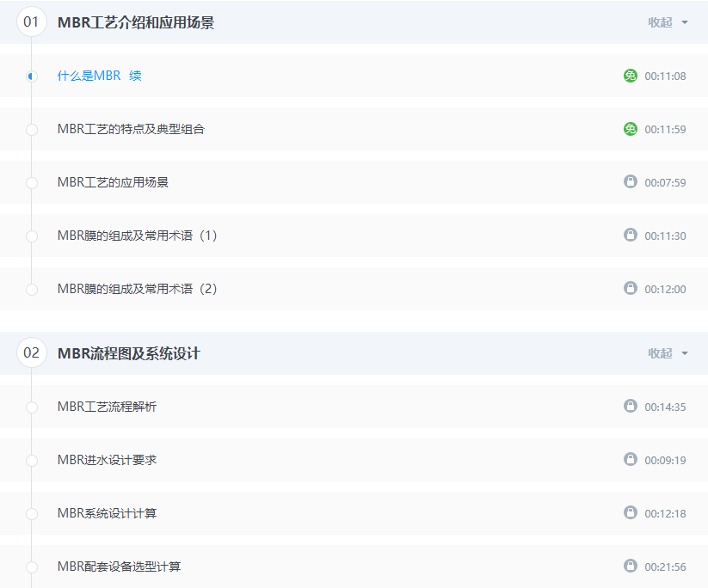
Task: Select timeline dot beside MBR工艺流程解析
Action: [32, 407]
